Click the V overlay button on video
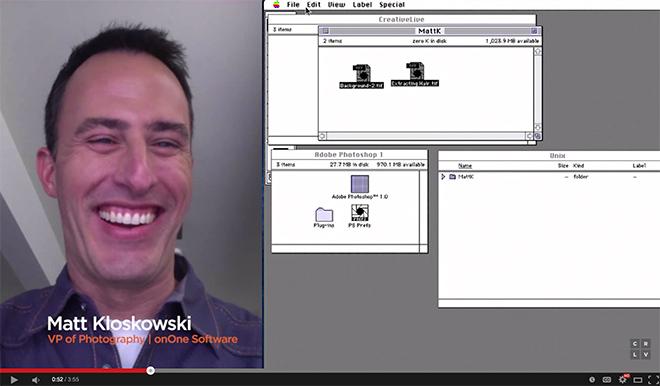Screen dimensions: 660x386 [x=646, y=354]
